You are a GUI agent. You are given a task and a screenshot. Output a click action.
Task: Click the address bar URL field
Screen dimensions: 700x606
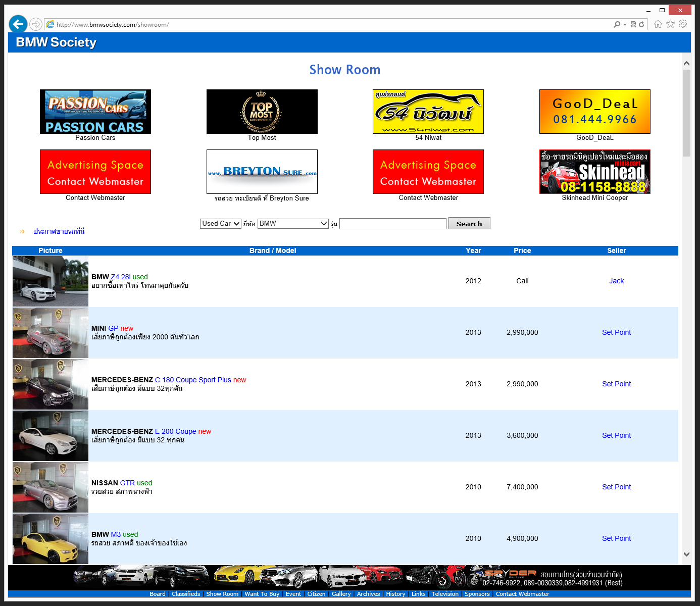point(333,24)
